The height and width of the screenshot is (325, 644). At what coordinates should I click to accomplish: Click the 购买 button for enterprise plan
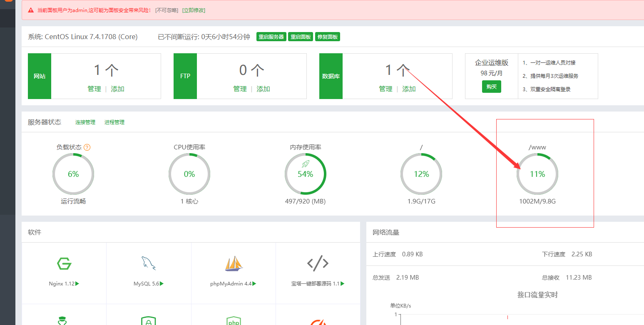pyautogui.click(x=492, y=87)
